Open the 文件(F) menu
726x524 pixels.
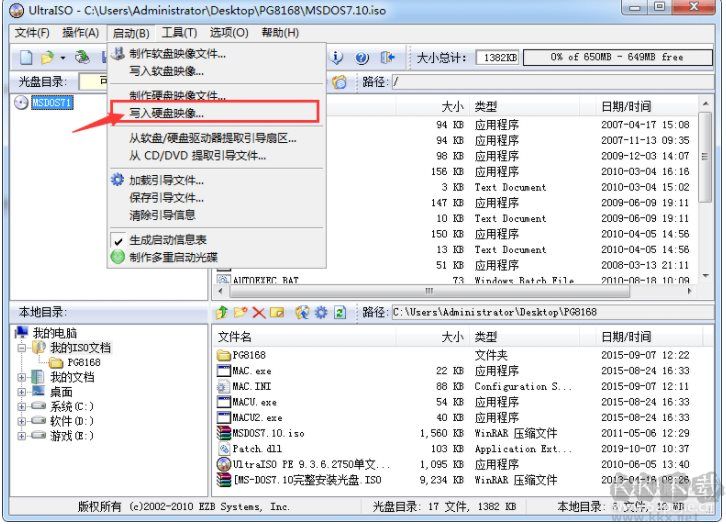(32, 33)
